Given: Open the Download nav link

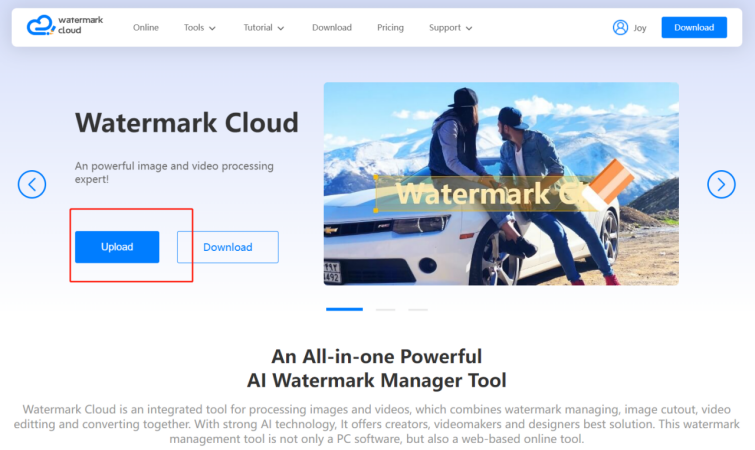Looking at the screenshot, I should click(x=332, y=27).
